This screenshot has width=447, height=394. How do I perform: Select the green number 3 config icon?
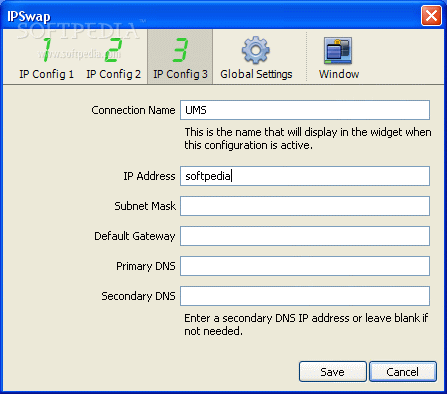point(180,50)
